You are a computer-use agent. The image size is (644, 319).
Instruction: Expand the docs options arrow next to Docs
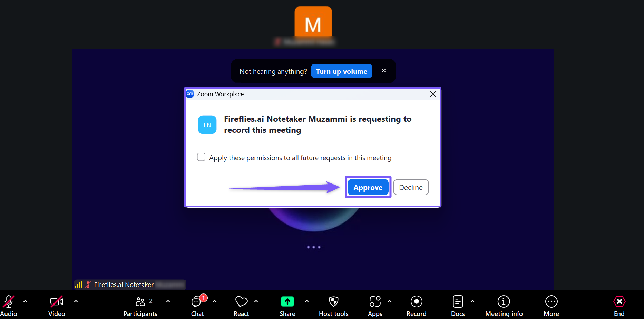coord(472,301)
